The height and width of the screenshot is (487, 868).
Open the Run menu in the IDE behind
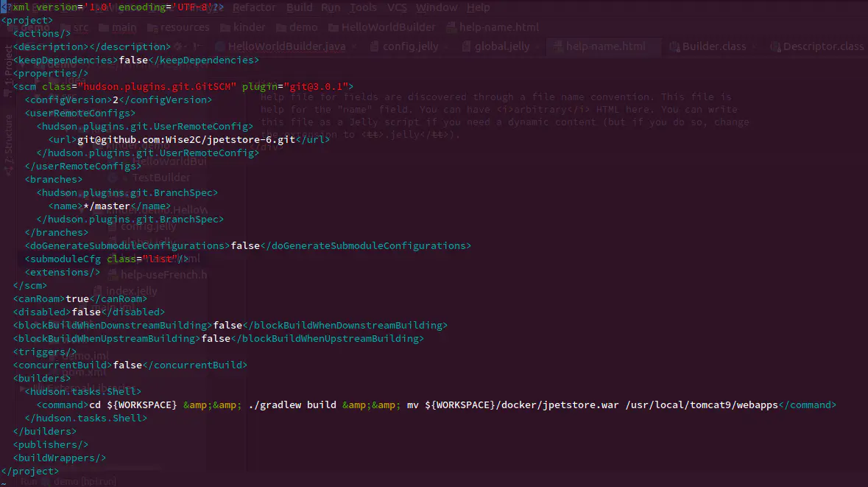coord(331,7)
